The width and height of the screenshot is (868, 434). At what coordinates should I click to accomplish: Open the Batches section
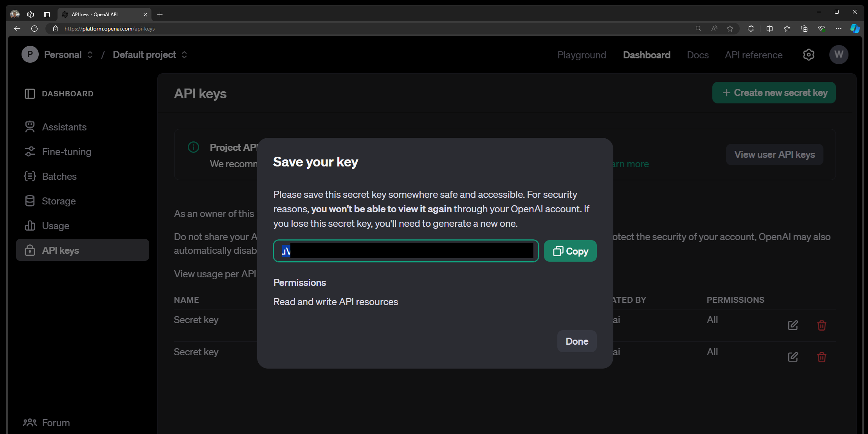point(59,176)
